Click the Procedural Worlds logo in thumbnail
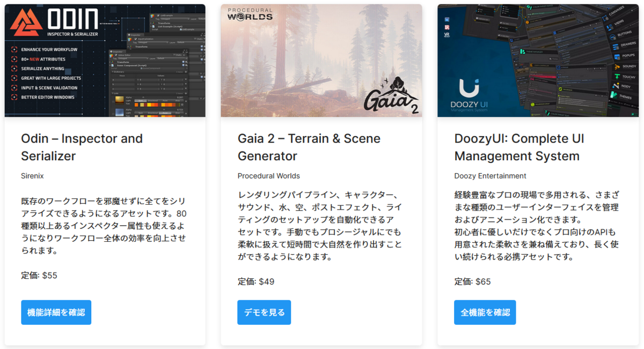The height and width of the screenshot is (349, 644). coord(250,14)
